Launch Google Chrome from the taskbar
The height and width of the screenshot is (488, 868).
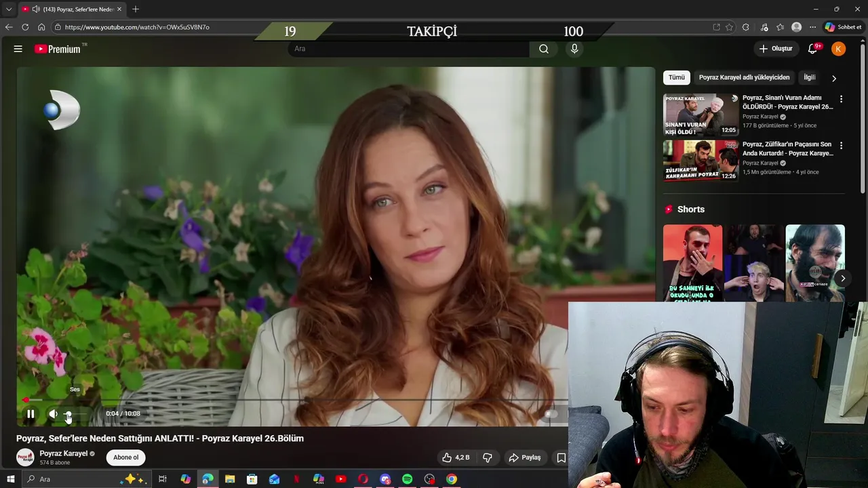(x=452, y=479)
